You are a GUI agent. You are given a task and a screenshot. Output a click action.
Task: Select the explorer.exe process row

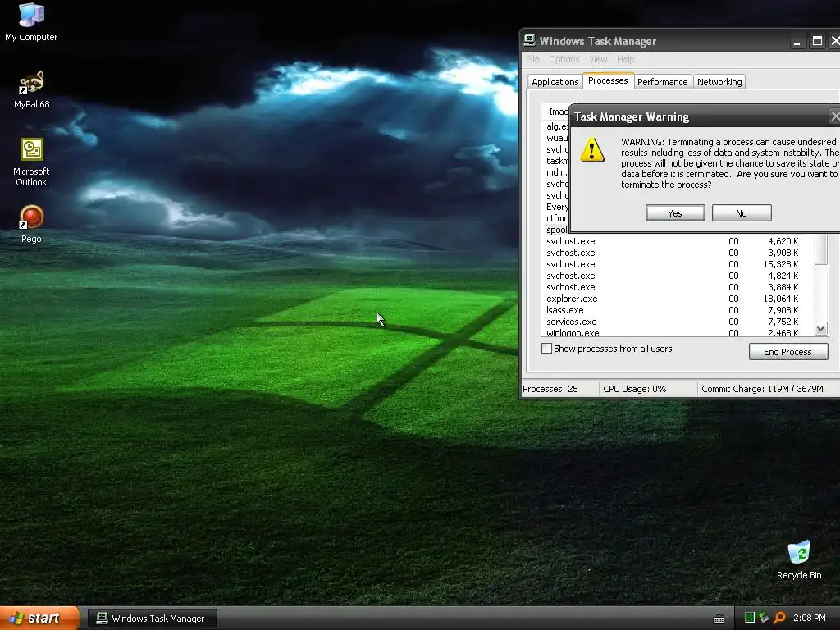tap(677, 299)
